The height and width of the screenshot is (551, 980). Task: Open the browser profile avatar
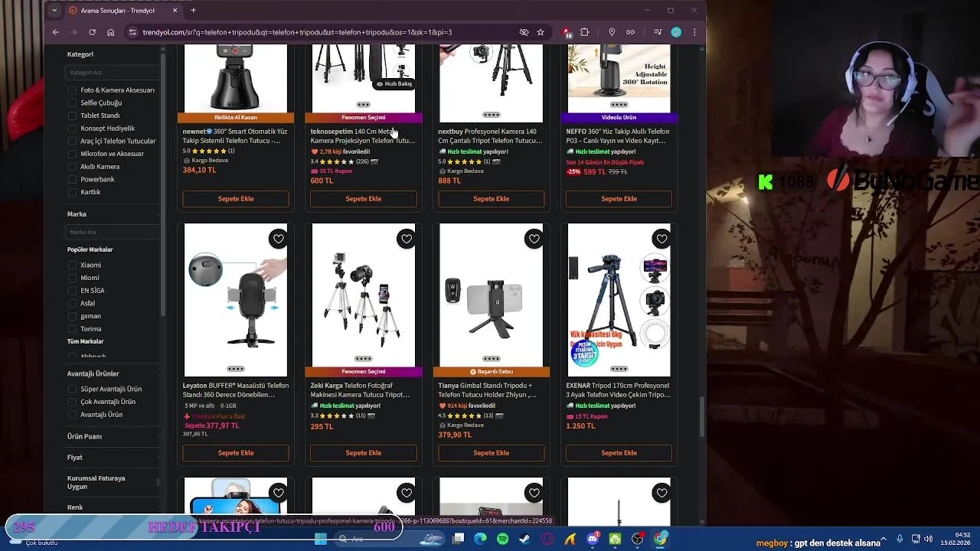676,32
